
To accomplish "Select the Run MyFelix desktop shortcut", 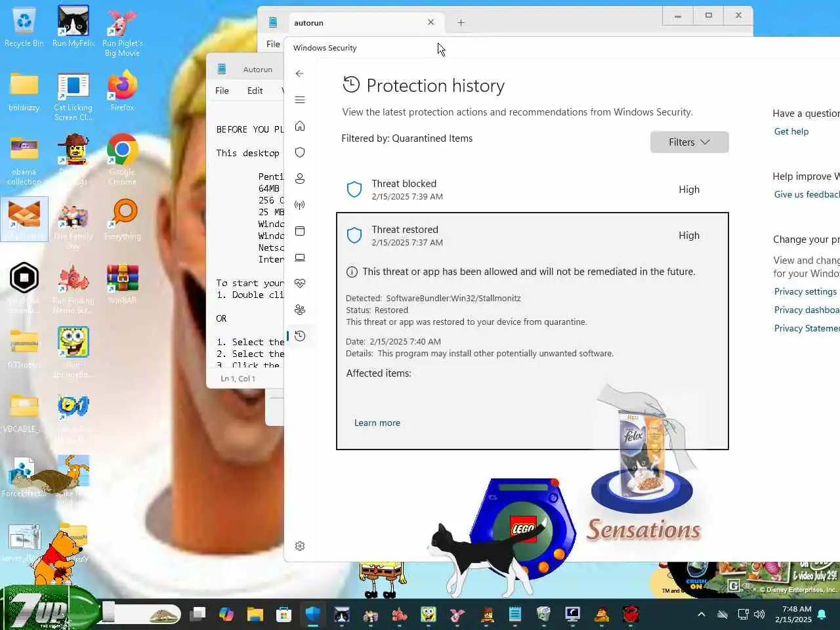I will 73,28.
